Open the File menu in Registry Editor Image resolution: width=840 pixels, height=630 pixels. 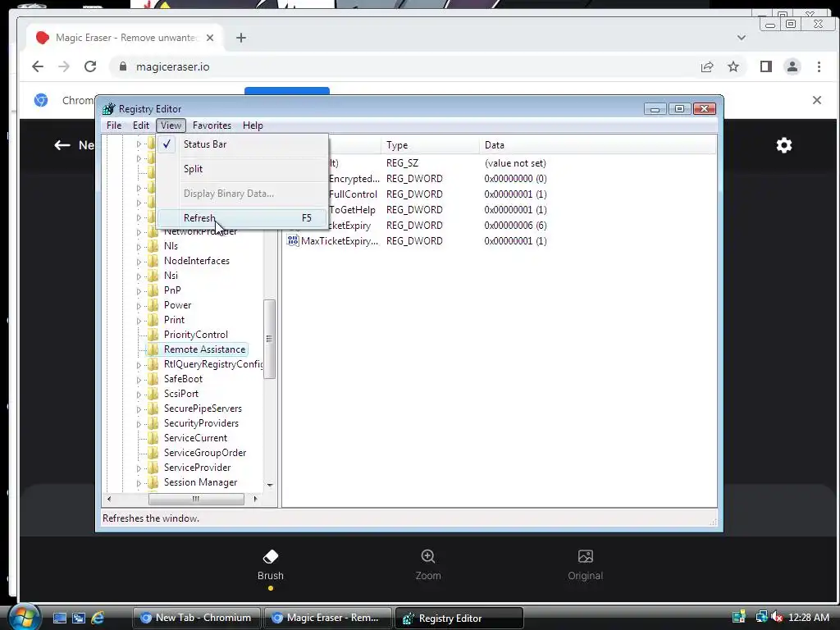(113, 126)
